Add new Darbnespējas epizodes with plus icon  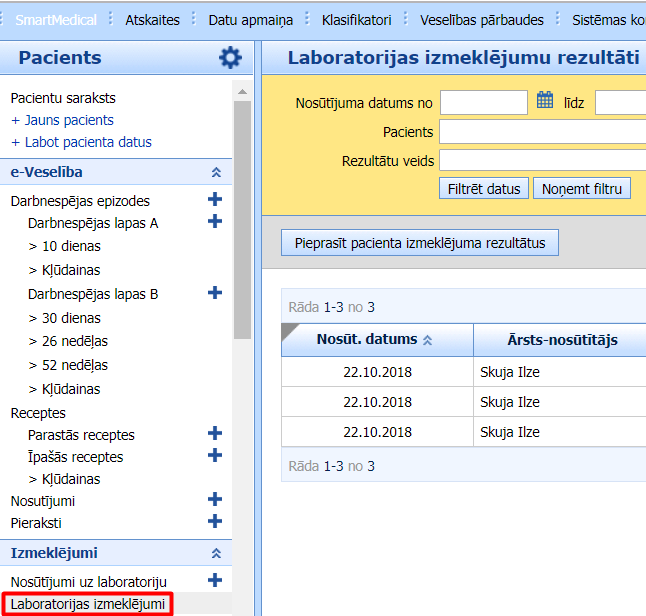coord(214,200)
